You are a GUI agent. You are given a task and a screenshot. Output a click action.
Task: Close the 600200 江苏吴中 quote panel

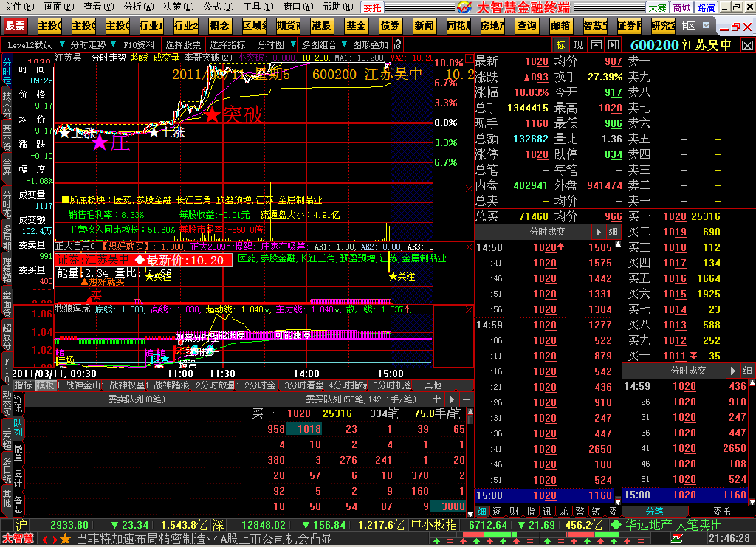point(747,45)
